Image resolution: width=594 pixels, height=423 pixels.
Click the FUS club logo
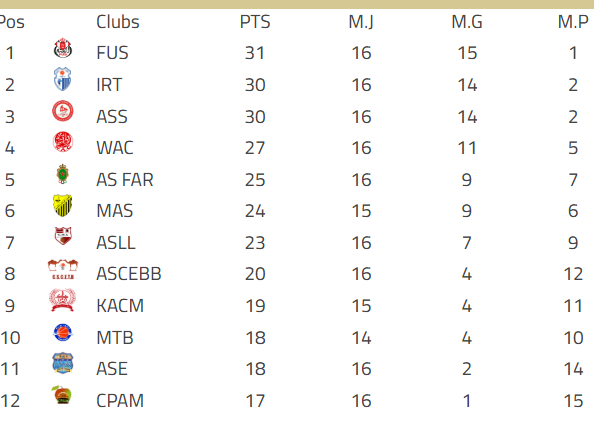(x=63, y=48)
